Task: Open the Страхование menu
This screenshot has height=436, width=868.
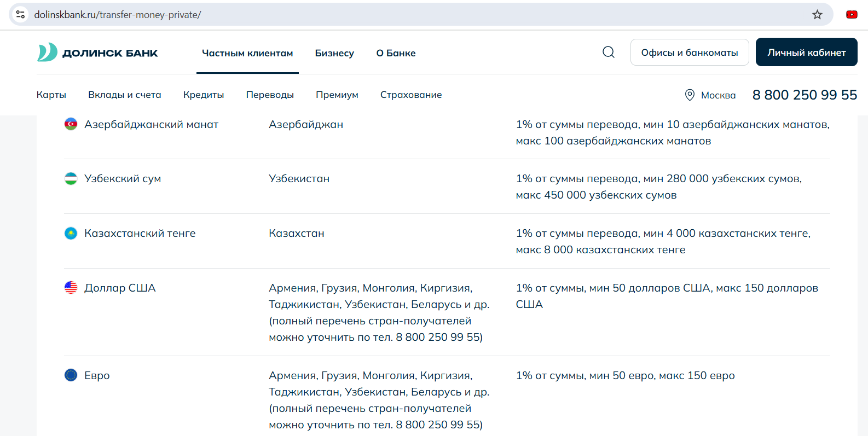Action: point(411,95)
